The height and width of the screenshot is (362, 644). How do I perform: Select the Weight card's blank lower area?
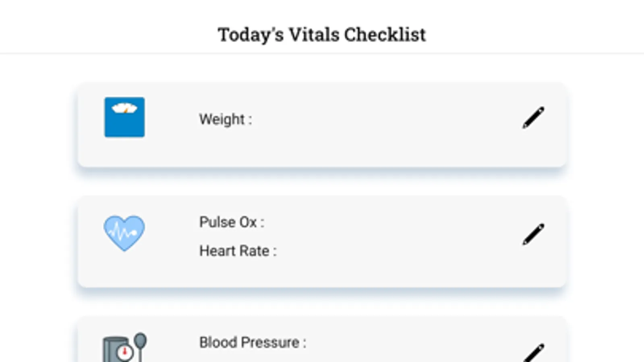tap(322, 153)
